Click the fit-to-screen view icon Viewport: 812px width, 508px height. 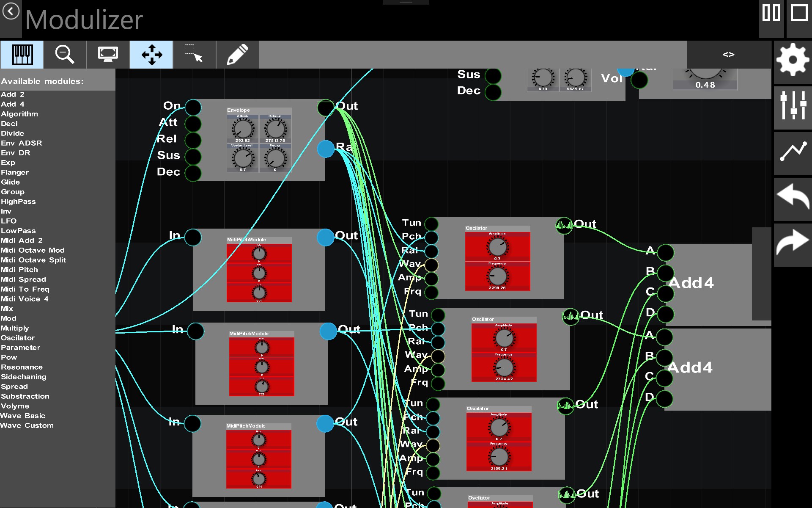pos(108,54)
